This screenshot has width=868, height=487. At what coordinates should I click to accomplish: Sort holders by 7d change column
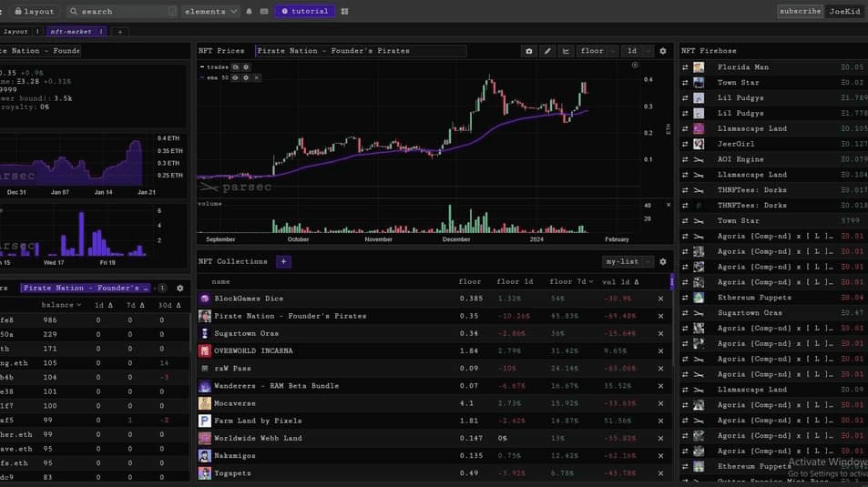135,306
